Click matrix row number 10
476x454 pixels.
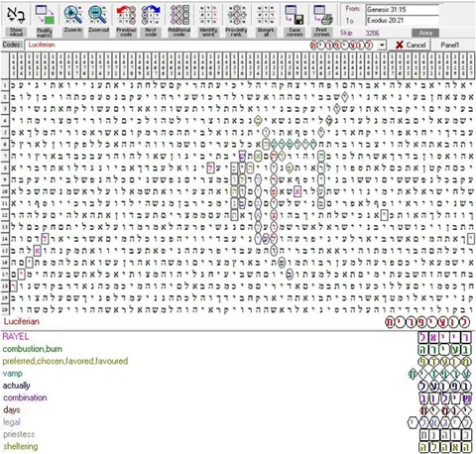point(5,191)
